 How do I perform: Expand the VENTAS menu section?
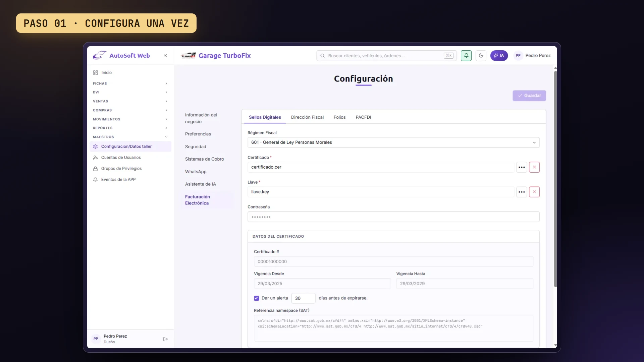tap(130, 101)
